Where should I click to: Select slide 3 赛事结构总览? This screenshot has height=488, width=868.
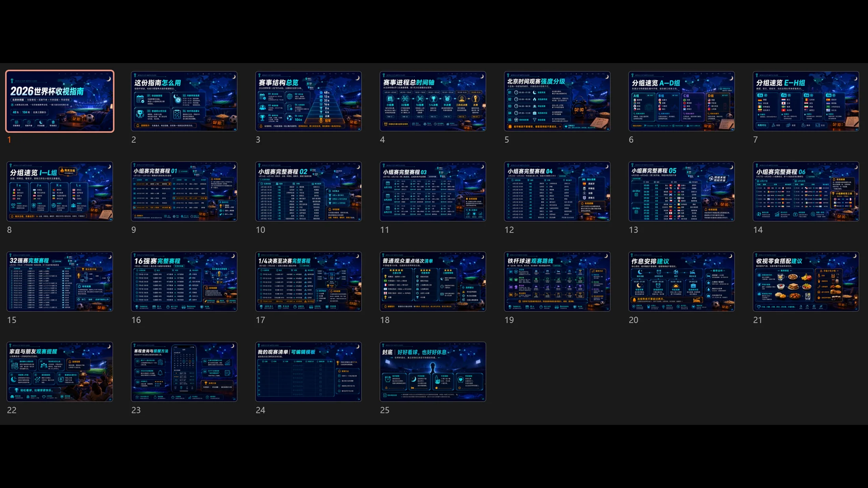click(309, 101)
